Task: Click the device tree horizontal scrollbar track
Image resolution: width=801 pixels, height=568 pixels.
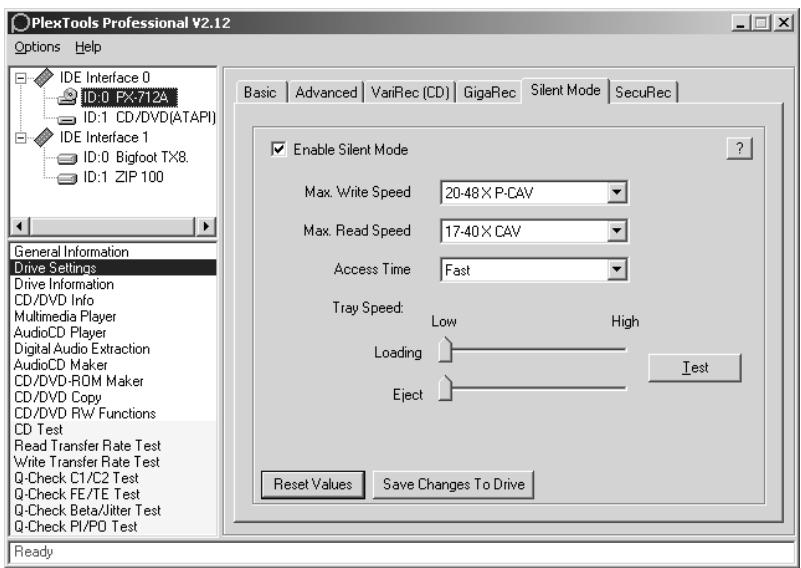Action: pos(113,226)
